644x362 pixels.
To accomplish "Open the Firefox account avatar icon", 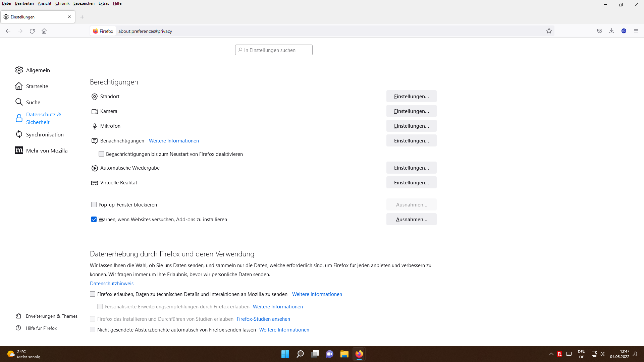I will pos(624,31).
